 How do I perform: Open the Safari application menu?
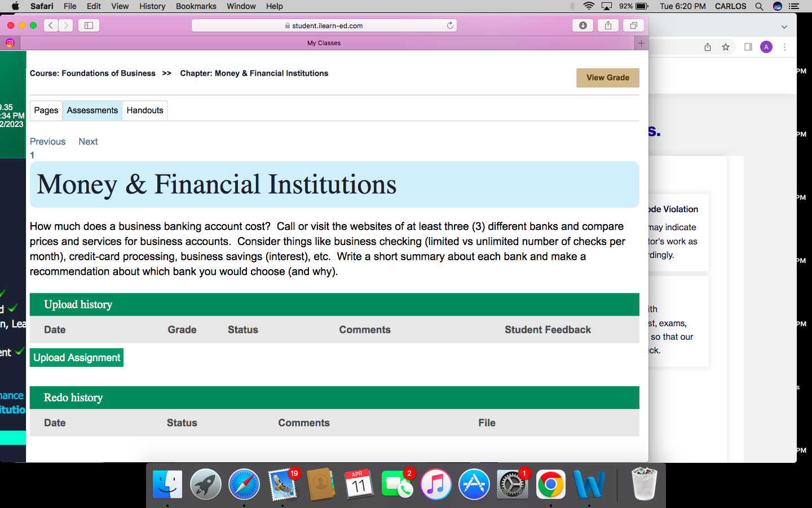click(x=42, y=6)
